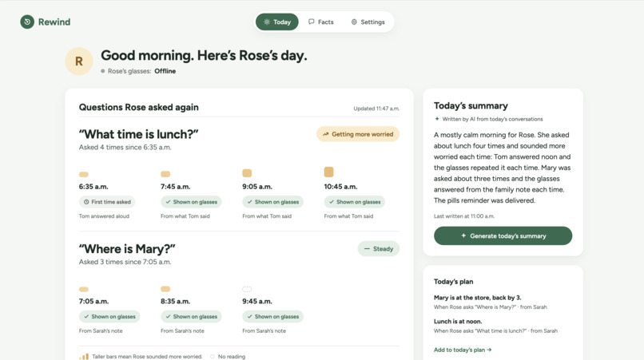Viewport: 644px width, 360px height.
Task: Switch to the Facts tab
Action: tap(320, 22)
